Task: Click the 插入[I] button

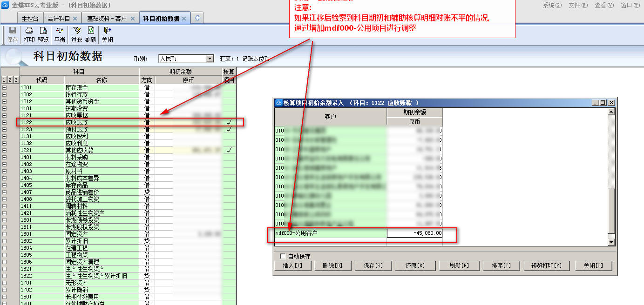Action: coord(292,265)
